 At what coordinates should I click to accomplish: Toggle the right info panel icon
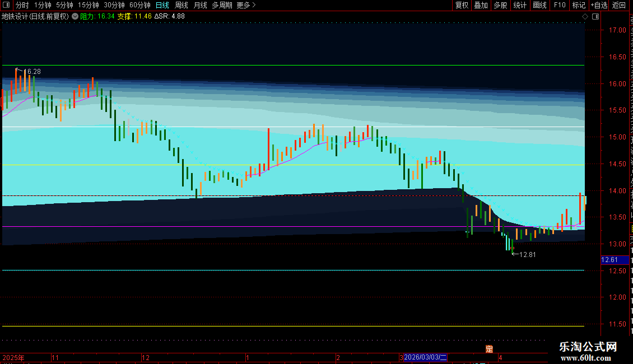click(x=595, y=17)
